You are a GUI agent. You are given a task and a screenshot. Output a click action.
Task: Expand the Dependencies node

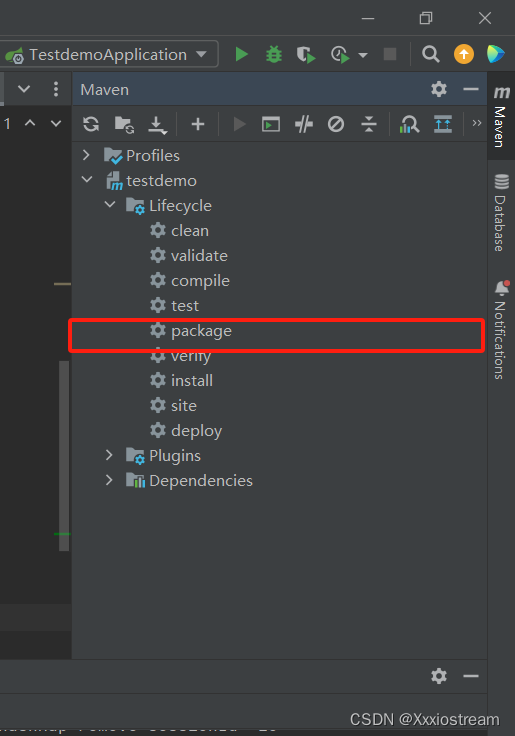pyautogui.click(x=109, y=480)
